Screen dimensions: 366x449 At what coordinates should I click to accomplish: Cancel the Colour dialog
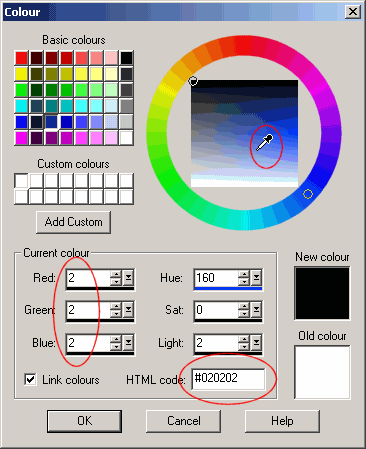coord(183,421)
